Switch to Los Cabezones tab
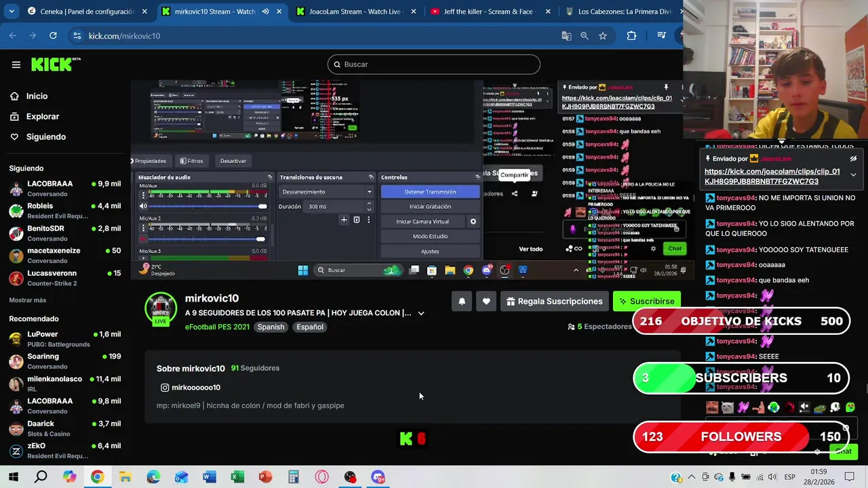This screenshot has width=868, height=488. pos(620,12)
